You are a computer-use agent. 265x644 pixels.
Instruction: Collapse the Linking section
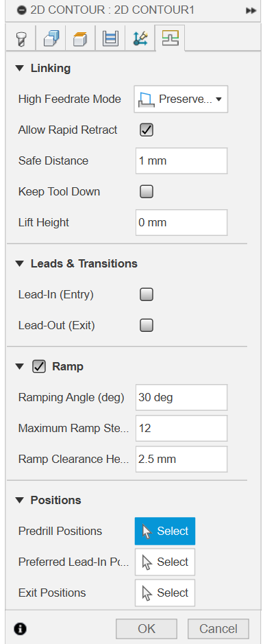pyautogui.click(x=20, y=69)
